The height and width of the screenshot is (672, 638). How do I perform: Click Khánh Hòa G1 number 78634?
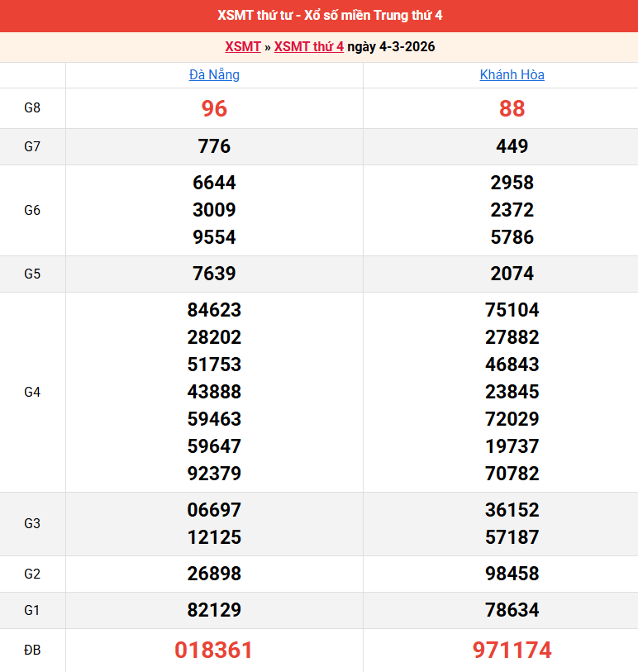(512, 610)
